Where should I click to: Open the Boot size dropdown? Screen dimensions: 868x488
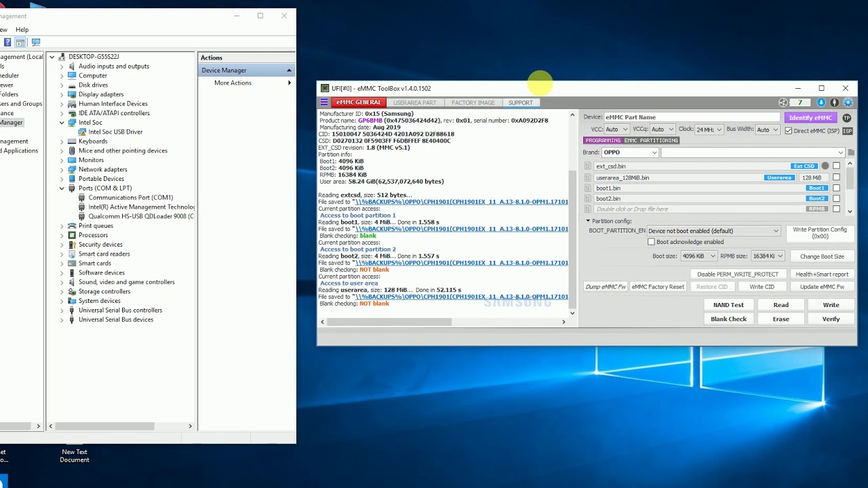point(698,256)
